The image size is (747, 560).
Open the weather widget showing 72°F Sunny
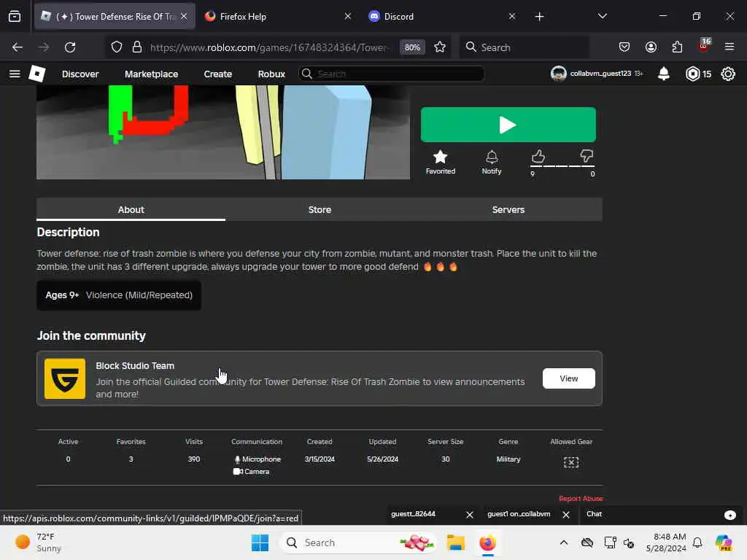(x=39, y=542)
